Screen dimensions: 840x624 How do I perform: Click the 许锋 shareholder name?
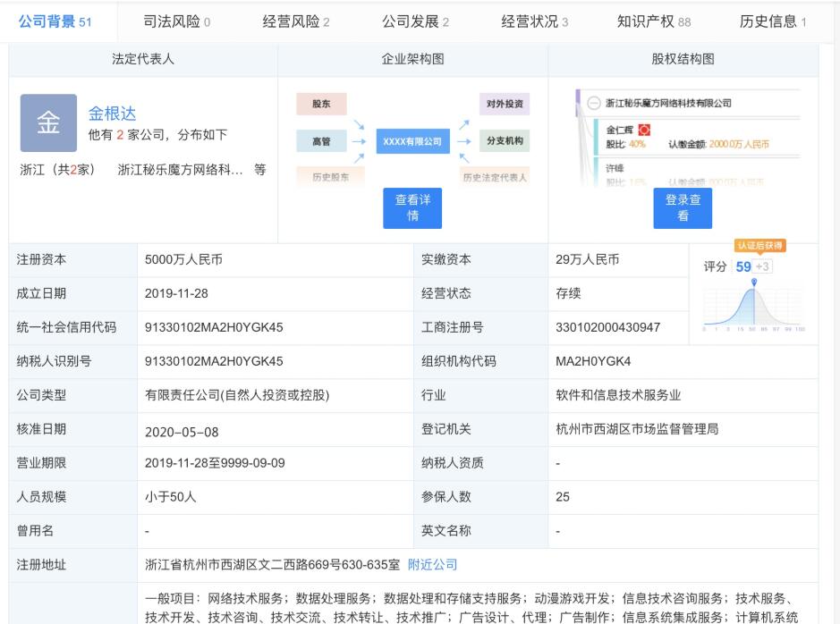coord(615,168)
